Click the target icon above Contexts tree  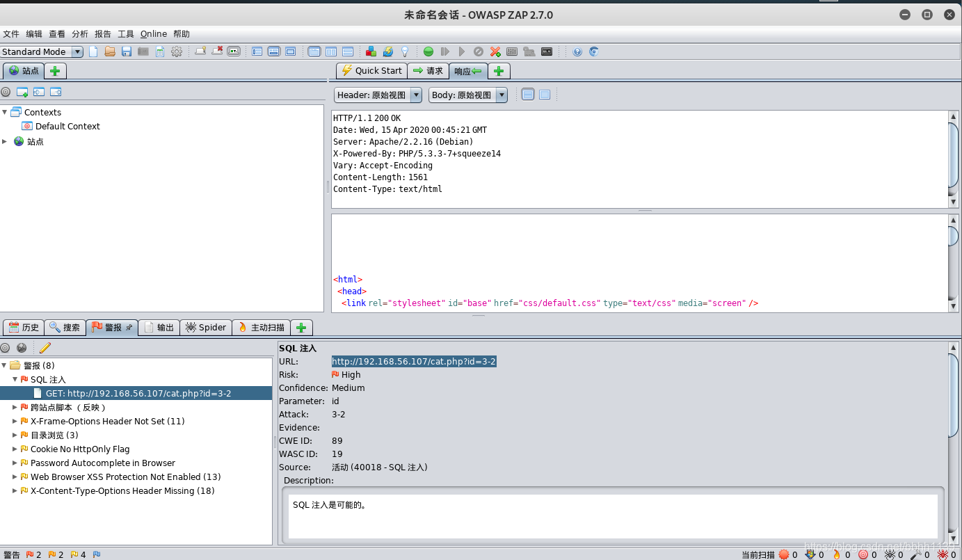pos(6,91)
